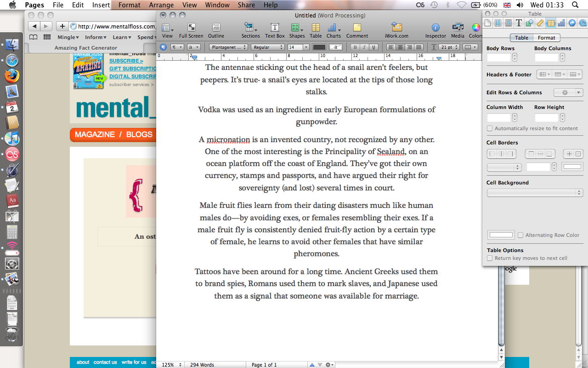The height and width of the screenshot is (368, 588).
Task: Toggle bold formatting button
Action: point(355,47)
